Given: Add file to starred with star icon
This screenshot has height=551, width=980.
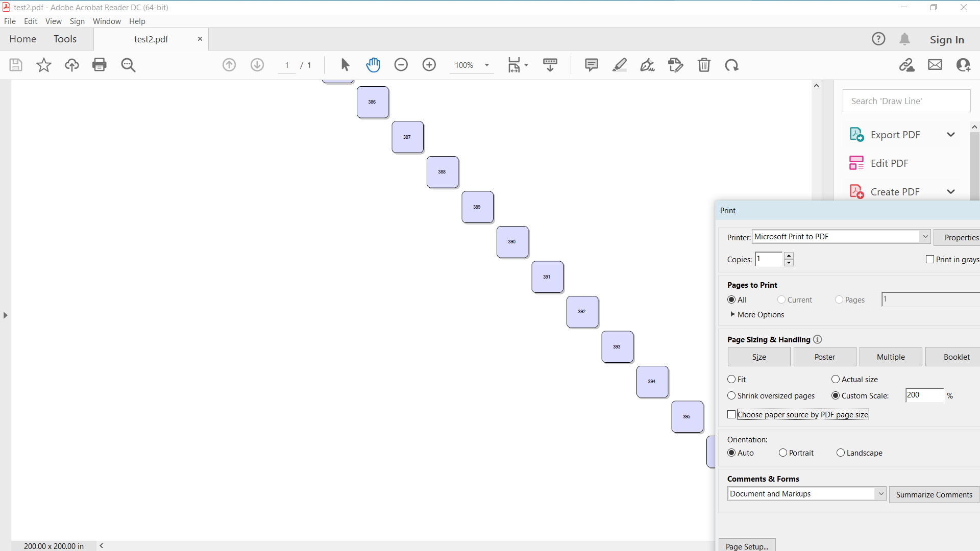Looking at the screenshot, I should coord(44,65).
